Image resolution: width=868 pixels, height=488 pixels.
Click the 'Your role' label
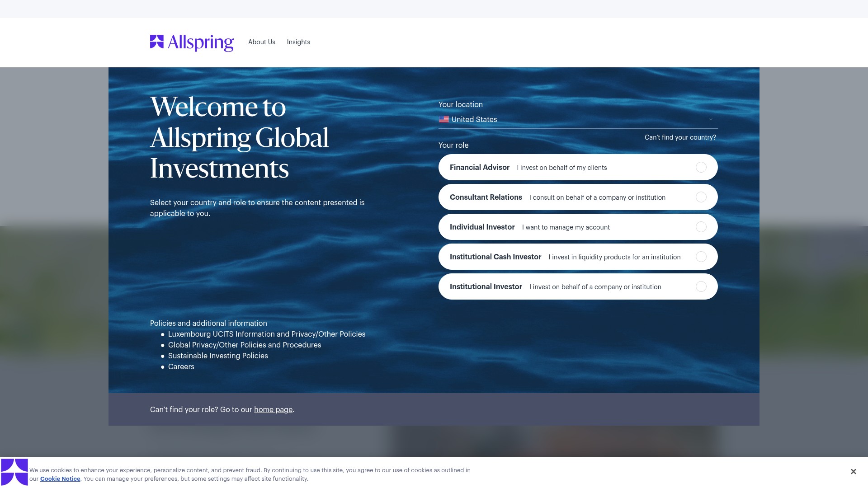tap(453, 145)
